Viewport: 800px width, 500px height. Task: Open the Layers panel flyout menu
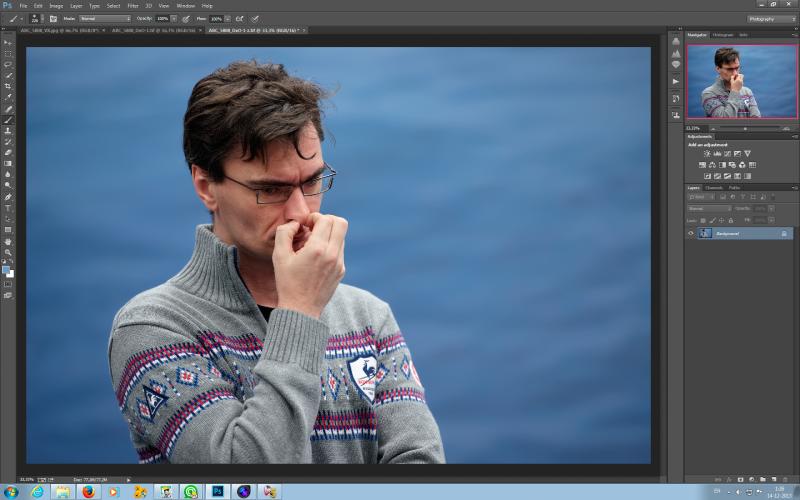794,188
